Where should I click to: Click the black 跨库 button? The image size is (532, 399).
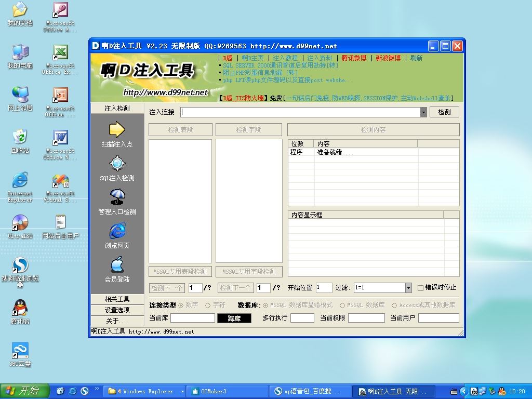click(x=234, y=318)
